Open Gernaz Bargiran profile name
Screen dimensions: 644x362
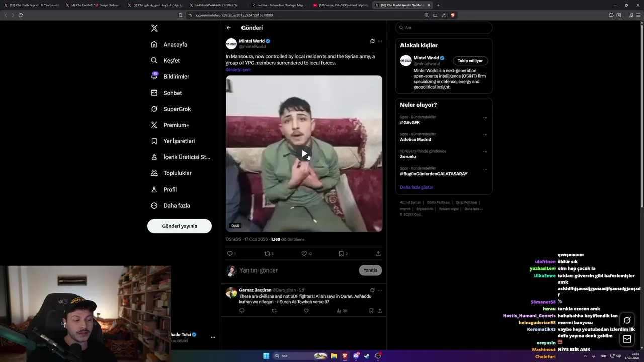(x=255, y=290)
